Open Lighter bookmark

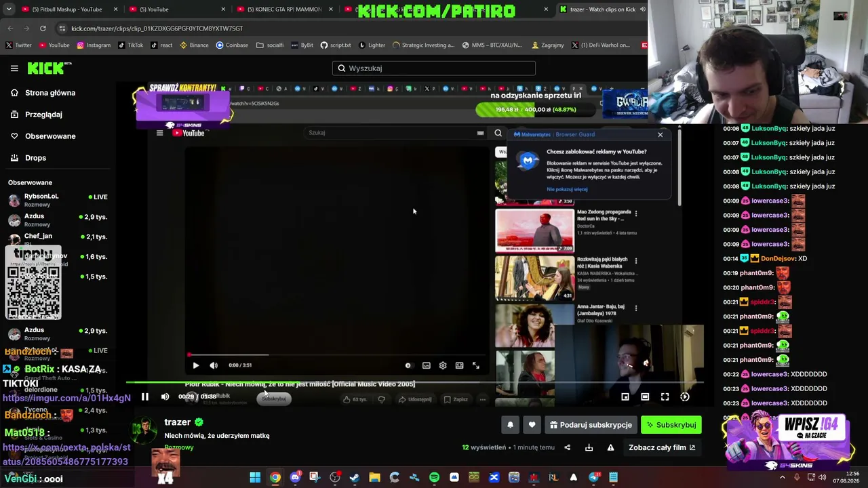point(372,45)
